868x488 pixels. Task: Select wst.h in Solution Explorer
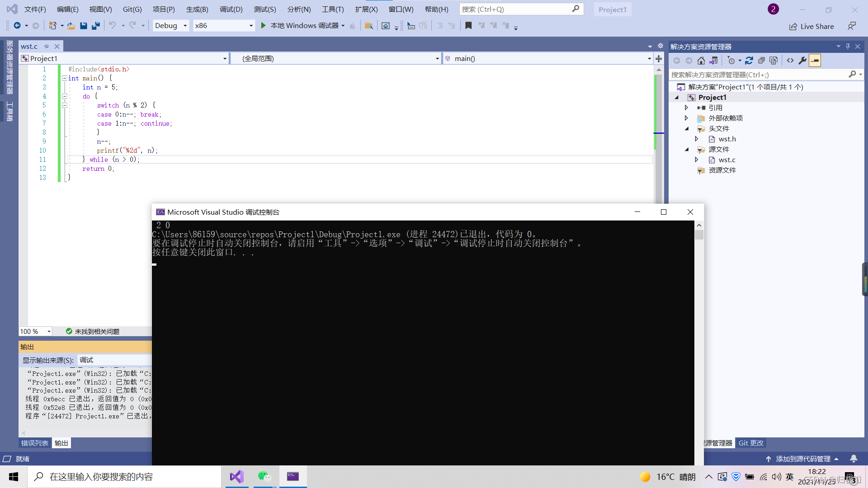click(x=727, y=139)
